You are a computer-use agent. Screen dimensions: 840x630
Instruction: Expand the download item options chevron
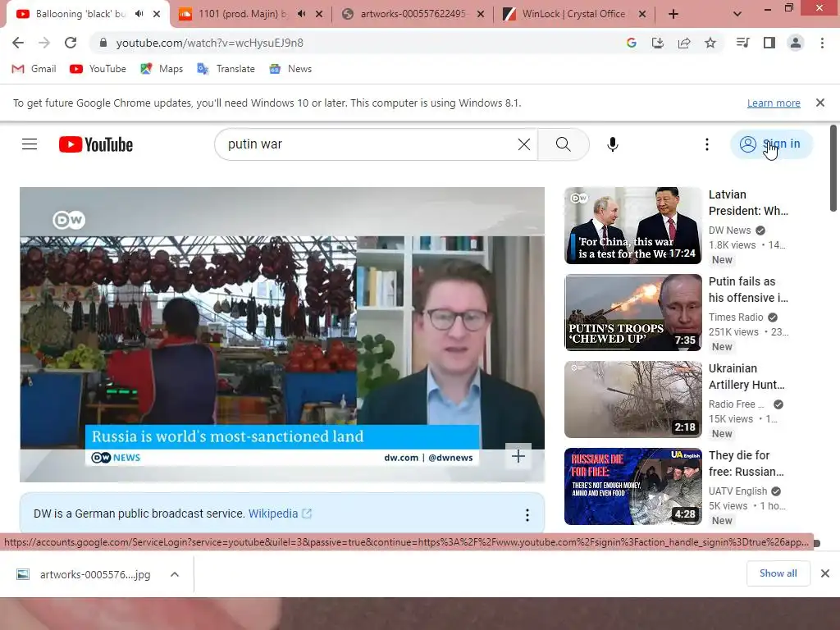175,574
